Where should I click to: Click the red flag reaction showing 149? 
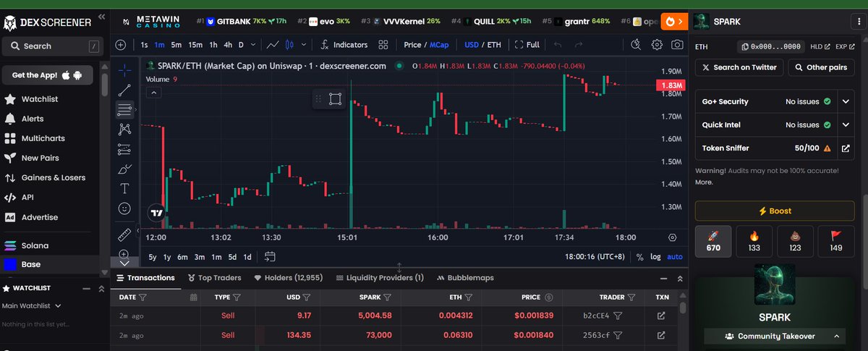(836, 241)
